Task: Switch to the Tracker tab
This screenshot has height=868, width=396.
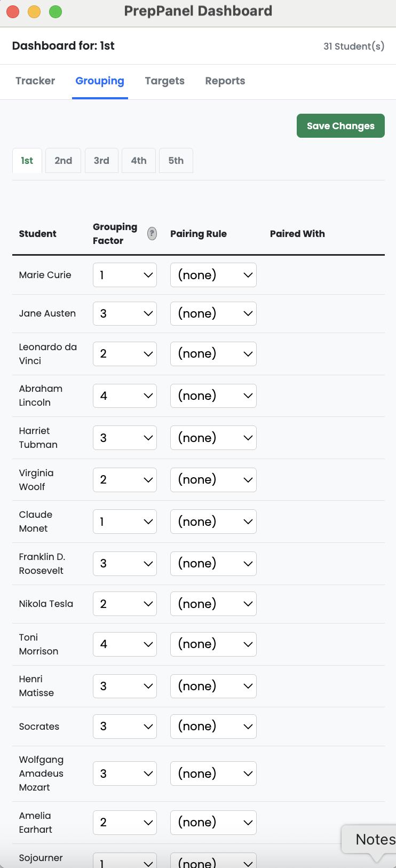Action: [35, 81]
